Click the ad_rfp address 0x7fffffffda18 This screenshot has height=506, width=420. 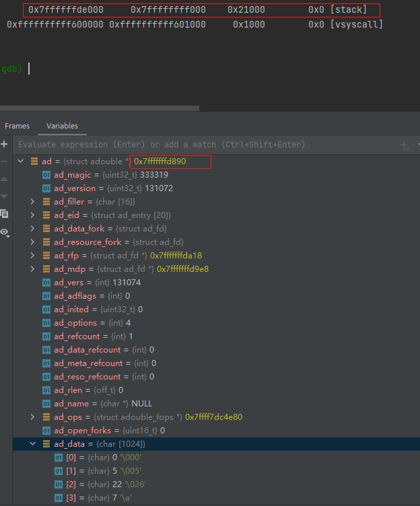pyautogui.click(x=176, y=256)
